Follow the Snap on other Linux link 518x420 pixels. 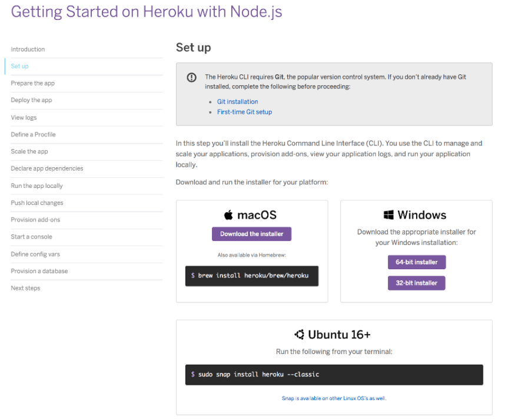(334, 398)
